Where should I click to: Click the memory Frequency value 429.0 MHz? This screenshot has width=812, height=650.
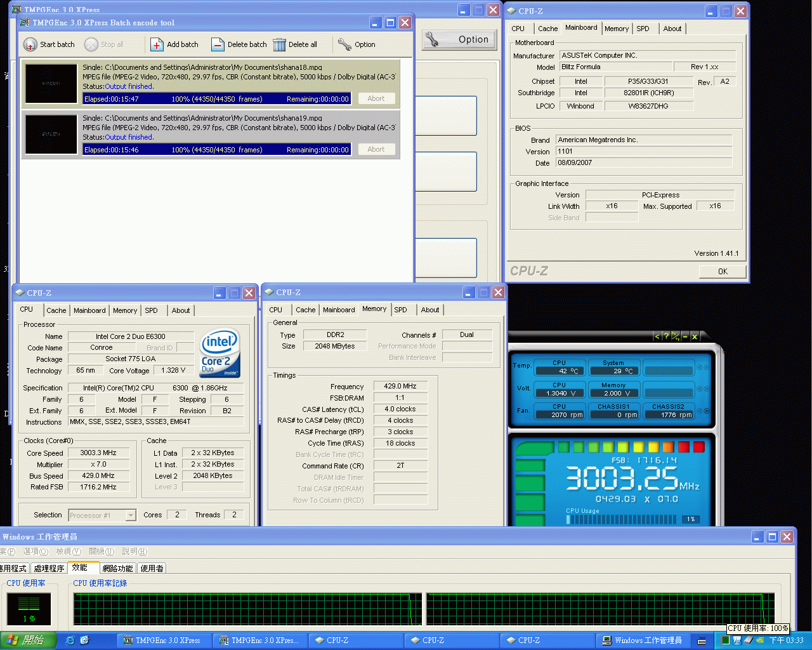point(400,386)
